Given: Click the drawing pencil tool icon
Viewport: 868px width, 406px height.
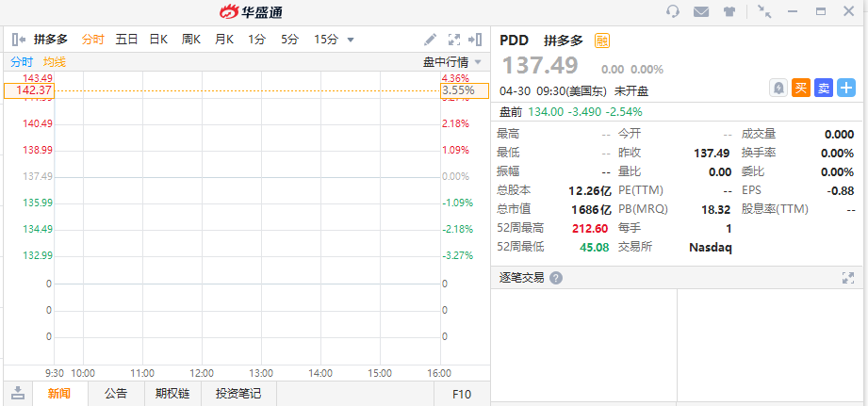Looking at the screenshot, I should (430, 40).
